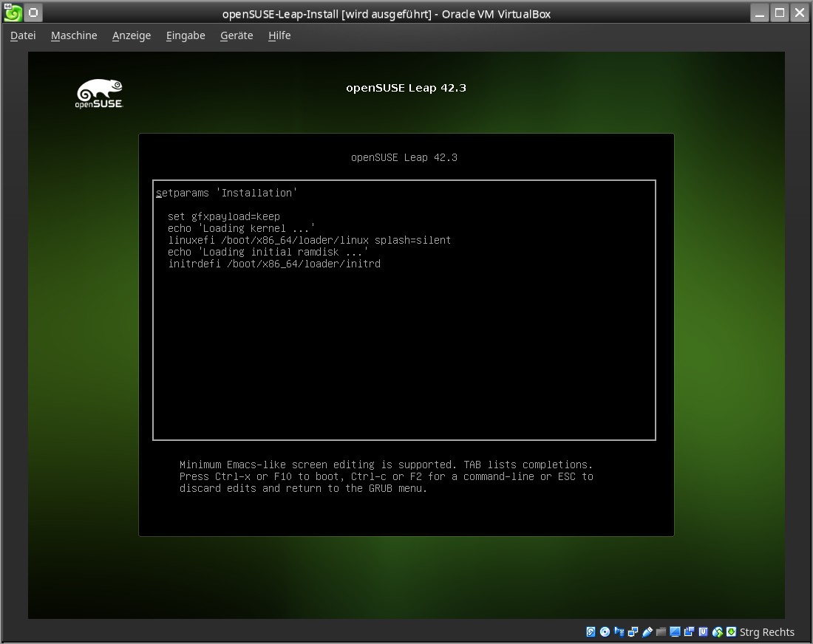Toggle the mouse integration status icon
Image resolution: width=813 pixels, height=644 pixels.
717,631
